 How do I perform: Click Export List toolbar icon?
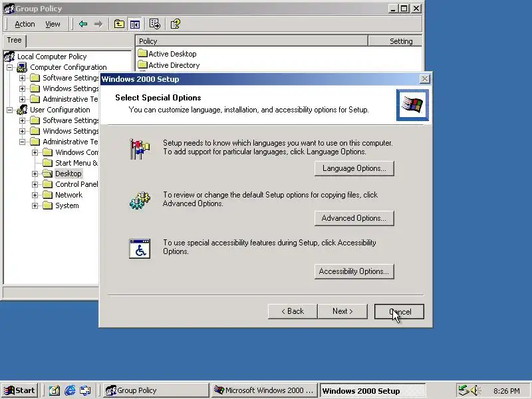point(155,24)
